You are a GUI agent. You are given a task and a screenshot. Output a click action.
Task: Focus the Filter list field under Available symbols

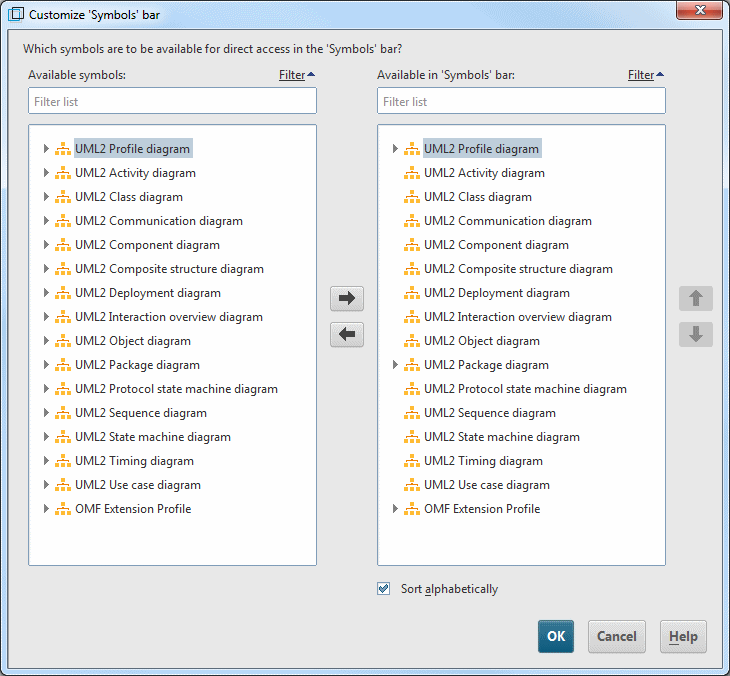tap(172, 101)
